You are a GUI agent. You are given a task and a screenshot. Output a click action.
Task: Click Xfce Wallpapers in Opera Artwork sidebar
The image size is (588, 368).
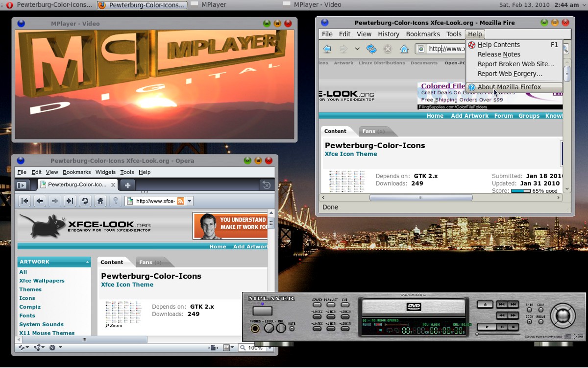point(42,281)
